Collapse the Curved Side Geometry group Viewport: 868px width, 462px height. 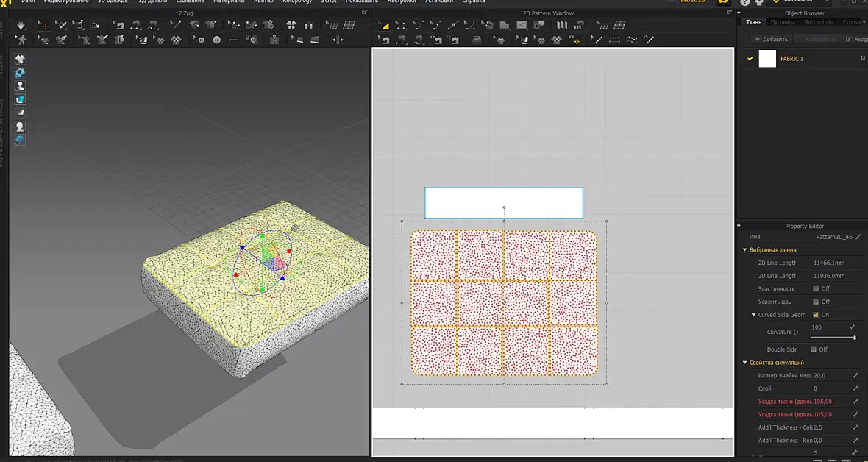(753, 315)
